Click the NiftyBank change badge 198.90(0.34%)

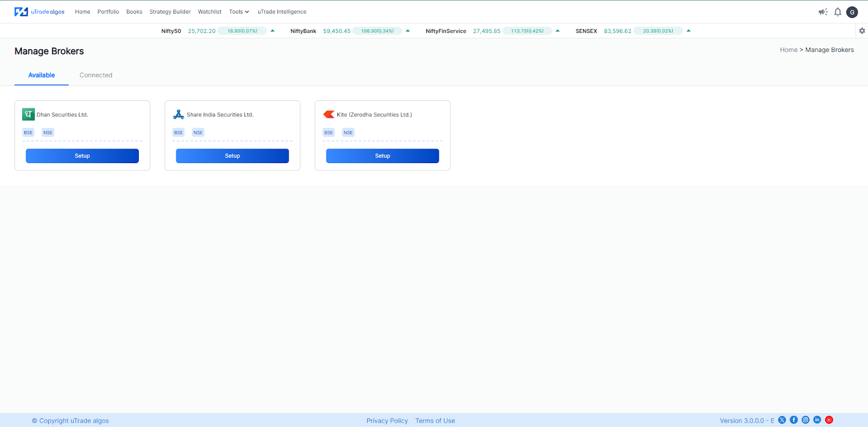tap(378, 31)
